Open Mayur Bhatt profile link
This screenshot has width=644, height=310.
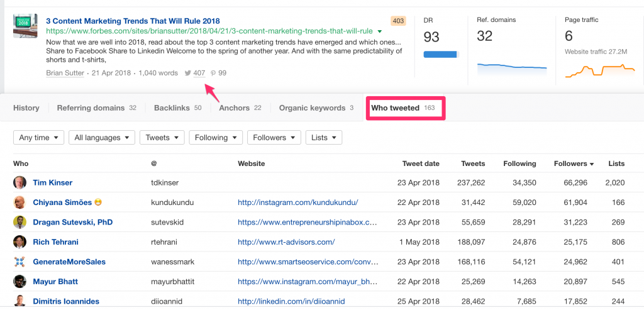[55, 282]
